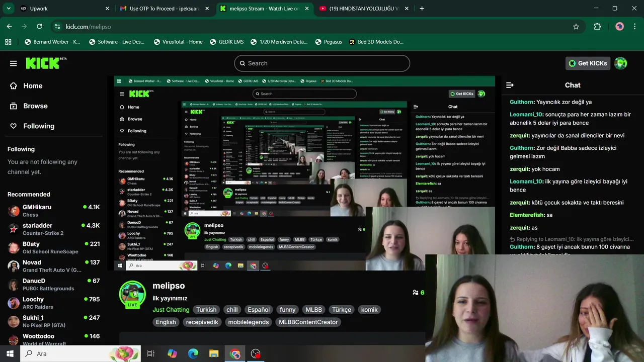644x362 pixels.
Task: Reload the current page
Action: tap(39, 27)
